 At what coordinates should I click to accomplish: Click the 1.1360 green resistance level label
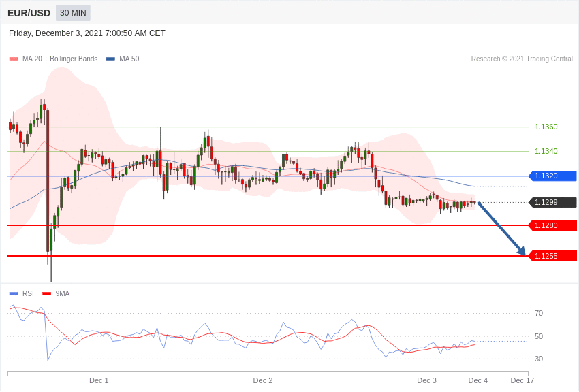pyautogui.click(x=546, y=127)
